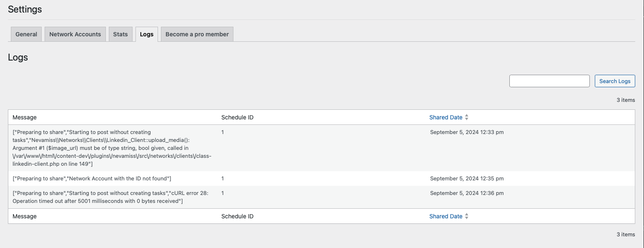Click the Schedule ID label in footer

[x=237, y=216]
